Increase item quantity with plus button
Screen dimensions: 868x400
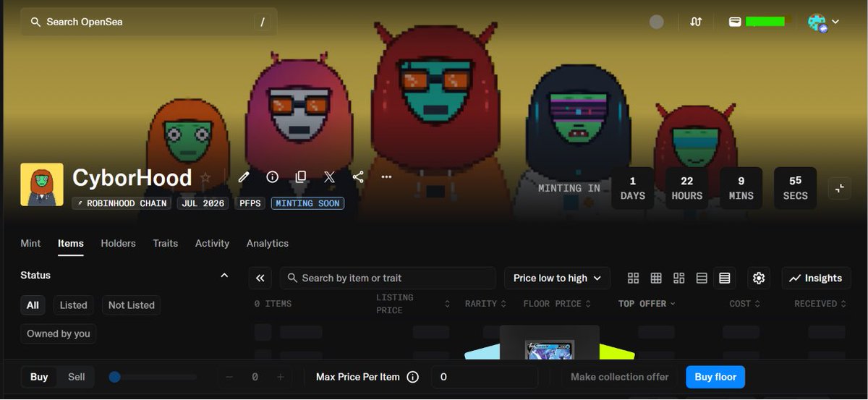281,377
